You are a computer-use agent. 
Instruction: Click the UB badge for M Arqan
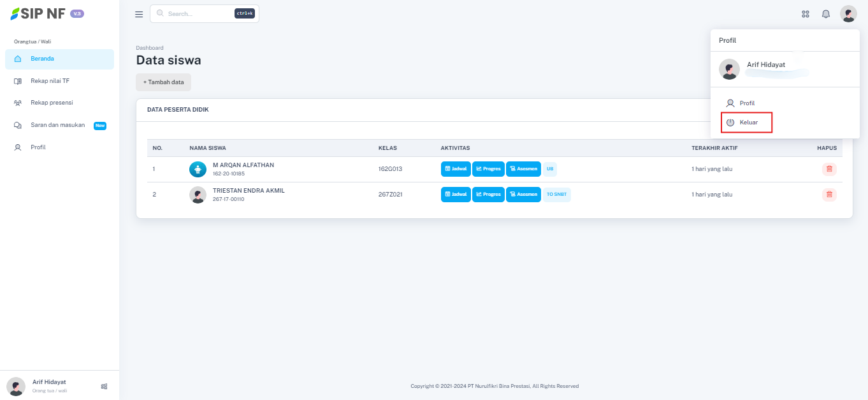(x=550, y=169)
